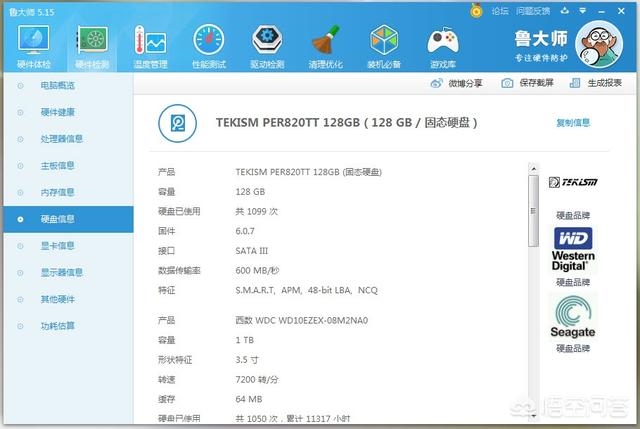
Task: Click the skin/download icon in title bar
Action: (565, 11)
